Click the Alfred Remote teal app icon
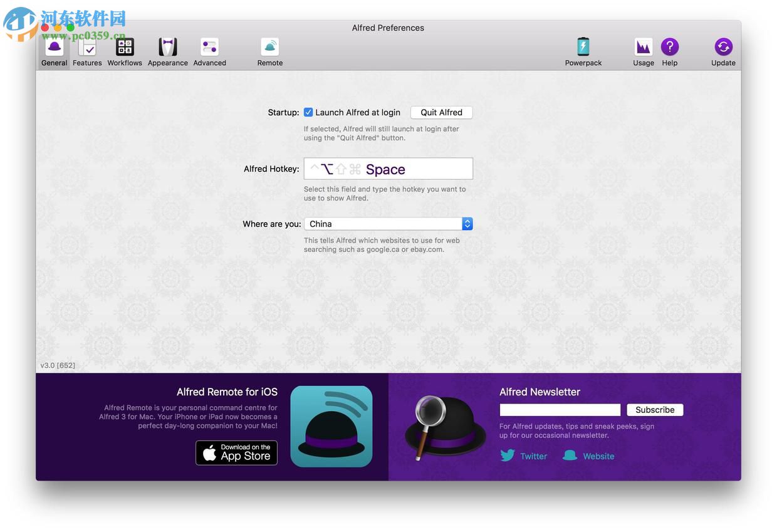The image size is (777, 532). pyautogui.click(x=331, y=426)
